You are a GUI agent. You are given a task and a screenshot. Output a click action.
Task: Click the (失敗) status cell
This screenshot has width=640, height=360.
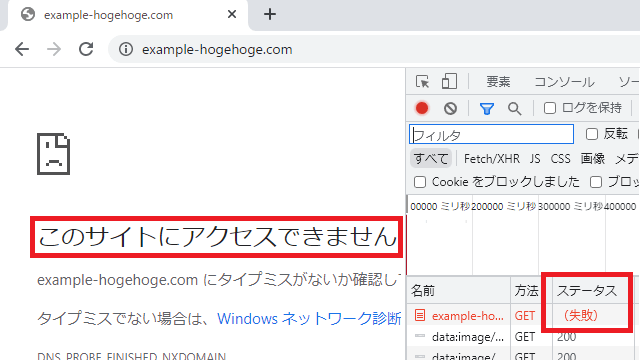(581, 316)
